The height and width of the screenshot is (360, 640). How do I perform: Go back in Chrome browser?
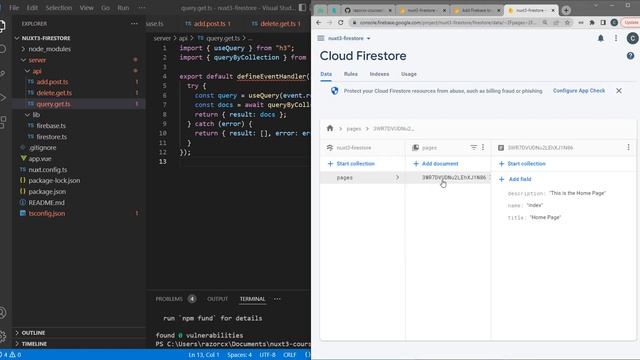[319, 22]
